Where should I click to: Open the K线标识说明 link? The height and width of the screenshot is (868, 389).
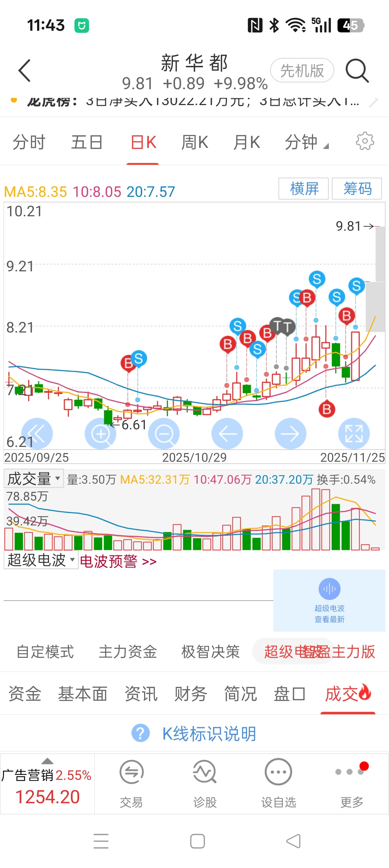click(209, 733)
